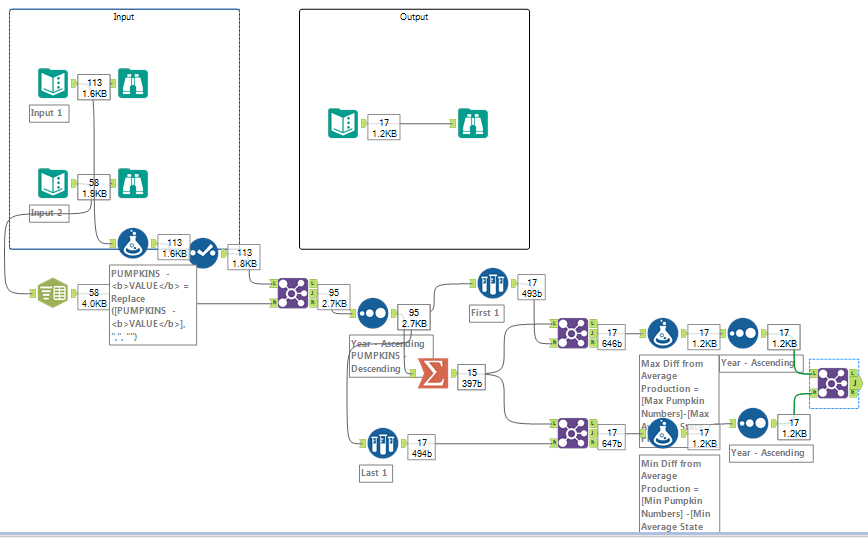The width and height of the screenshot is (868, 538).
Task: Select the Max Diff from Average Formula tool
Action: [663, 333]
